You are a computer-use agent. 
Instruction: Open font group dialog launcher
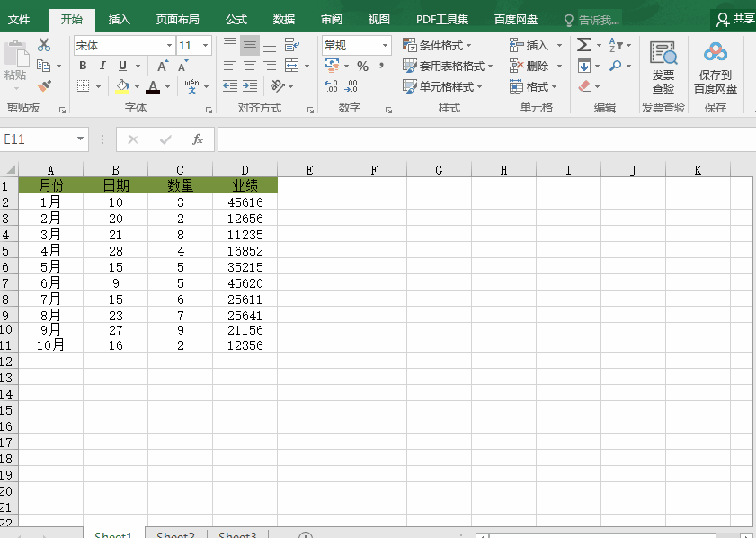[209, 110]
